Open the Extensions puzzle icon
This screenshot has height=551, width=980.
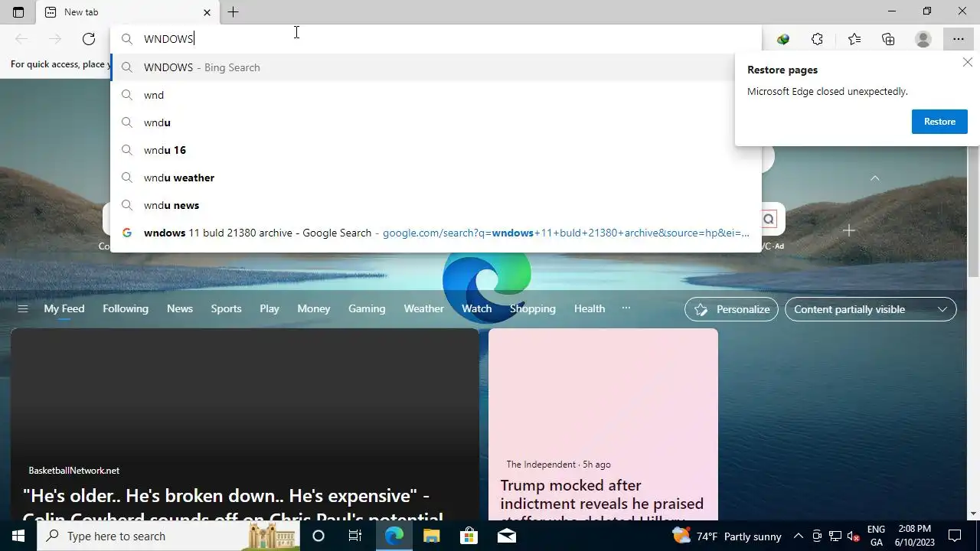click(818, 39)
